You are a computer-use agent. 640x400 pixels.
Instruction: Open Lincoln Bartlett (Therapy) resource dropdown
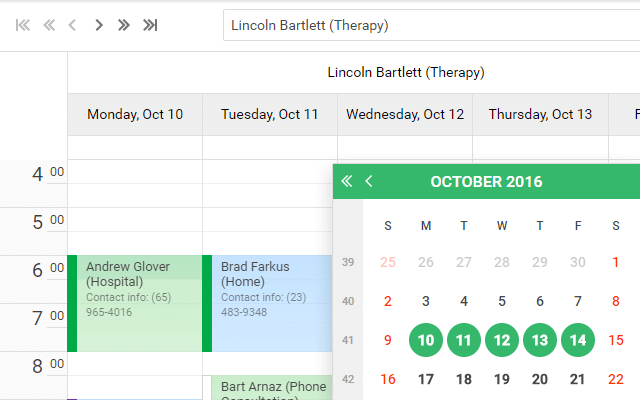(430, 25)
